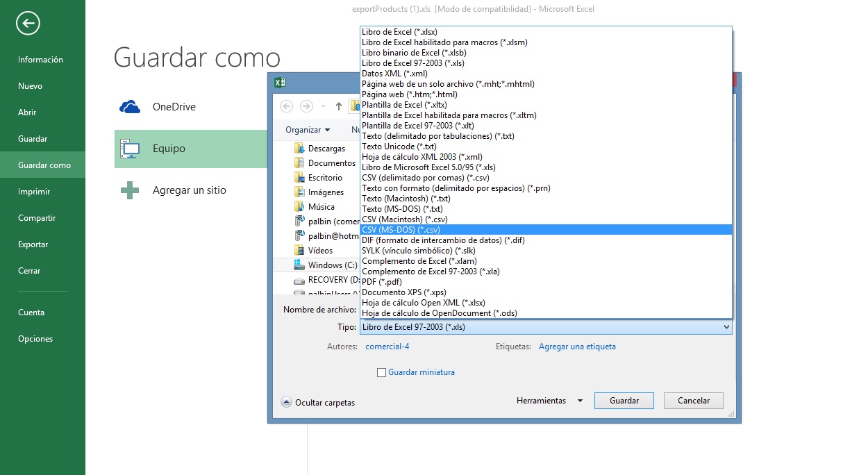Check the Guardar miniatura checkbox

pos(381,372)
